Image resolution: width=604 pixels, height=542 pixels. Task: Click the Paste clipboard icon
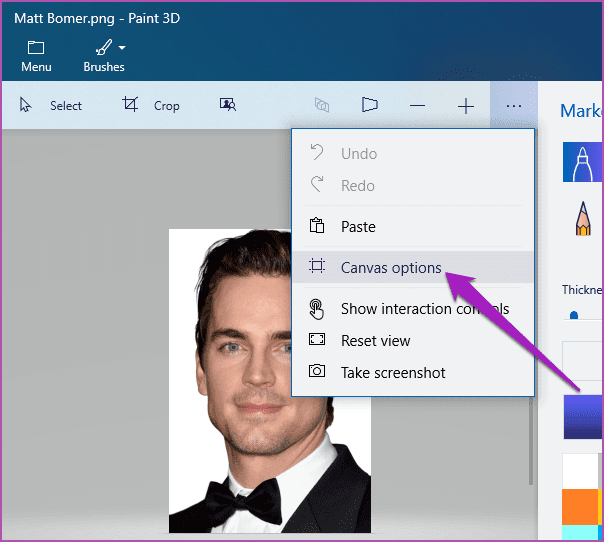[x=317, y=226]
